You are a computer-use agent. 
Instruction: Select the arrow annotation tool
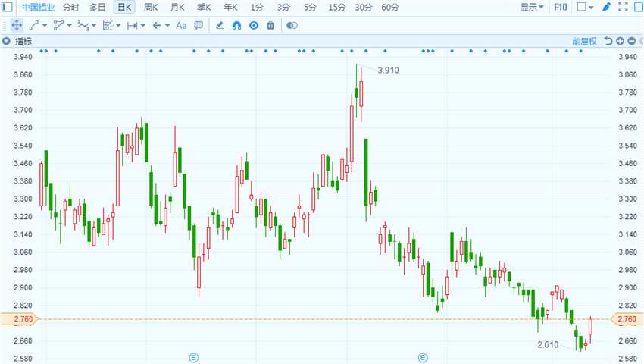(157, 26)
